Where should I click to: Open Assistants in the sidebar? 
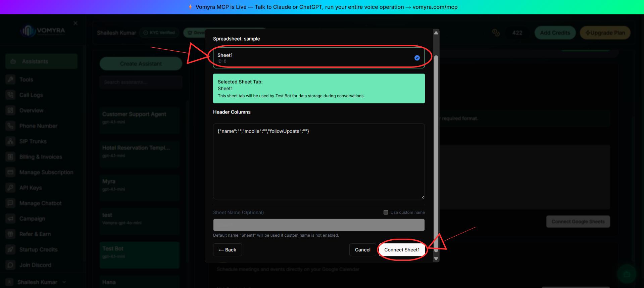click(x=41, y=61)
